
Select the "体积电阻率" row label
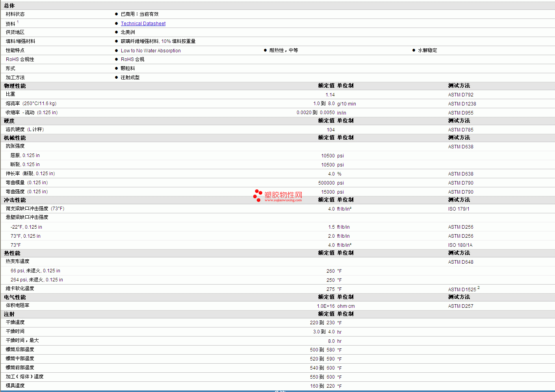pyautogui.click(x=17, y=305)
